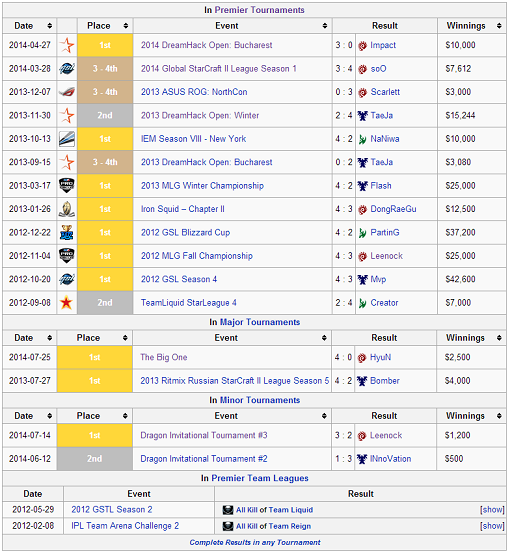The image size is (510, 554).
Task: Open TeamLiquid StarLeague 4 event
Action: tap(189, 303)
